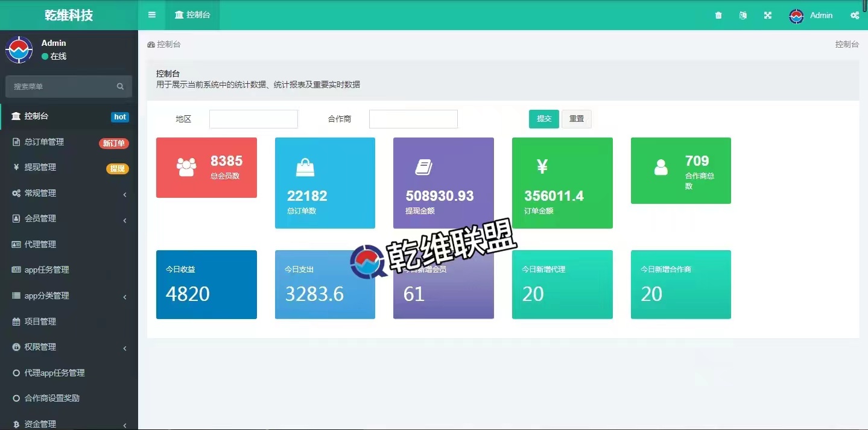Screen dimensions: 868x430
Task: Open settings via the gears icon
Action: (854, 16)
